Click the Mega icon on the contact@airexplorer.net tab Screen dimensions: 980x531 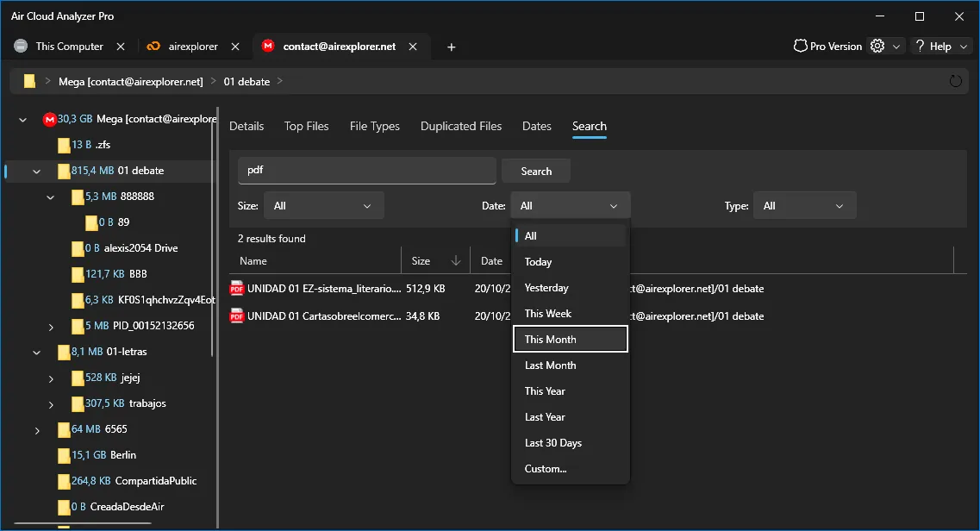pyautogui.click(x=267, y=47)
